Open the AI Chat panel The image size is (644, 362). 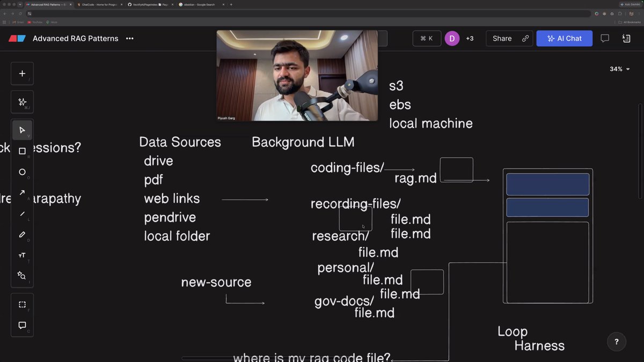(564, 39)
